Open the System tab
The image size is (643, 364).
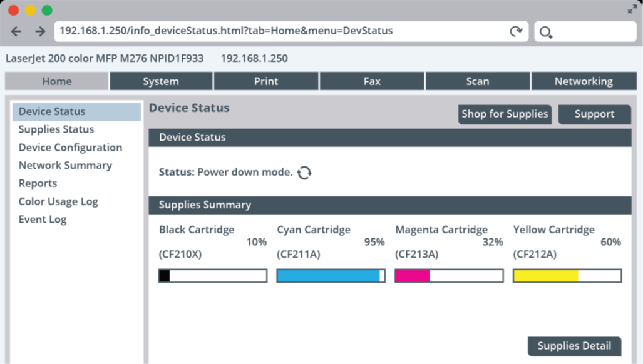pyautogui.click(x=161, y=81)
